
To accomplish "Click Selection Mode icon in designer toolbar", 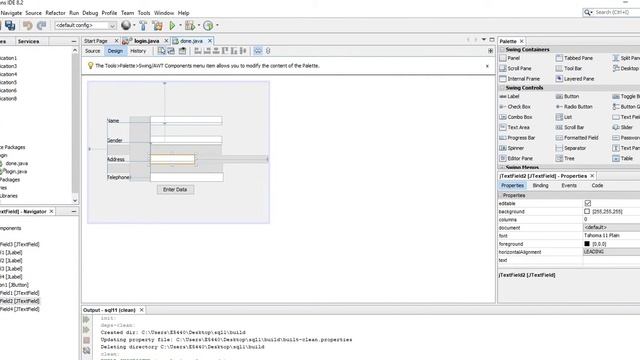I will point(162,51).
